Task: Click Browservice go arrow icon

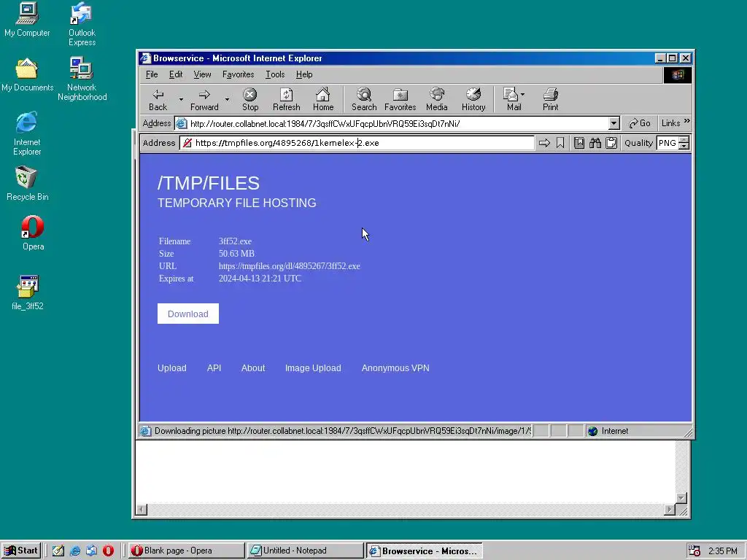Action: coord(544,143)
